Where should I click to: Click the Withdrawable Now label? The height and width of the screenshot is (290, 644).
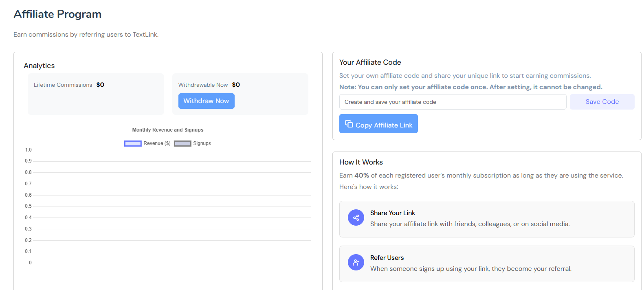click(x=203, y=85)
